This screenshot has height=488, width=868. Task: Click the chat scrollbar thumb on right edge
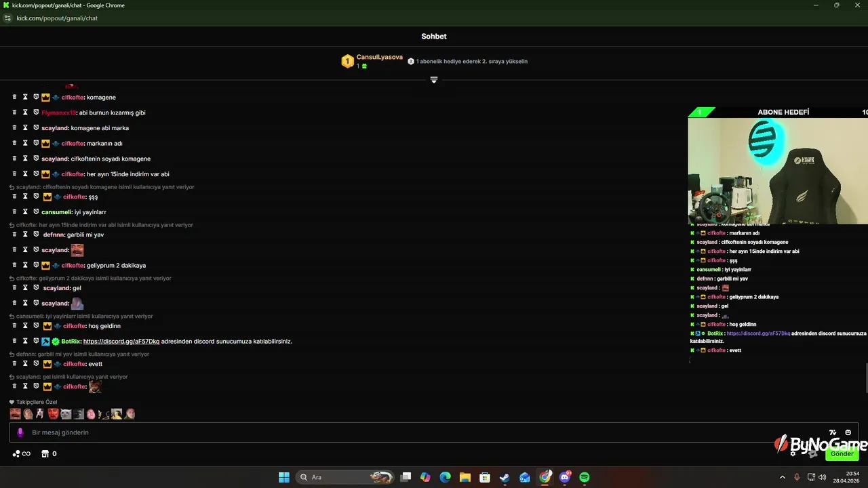click(865, 378)
